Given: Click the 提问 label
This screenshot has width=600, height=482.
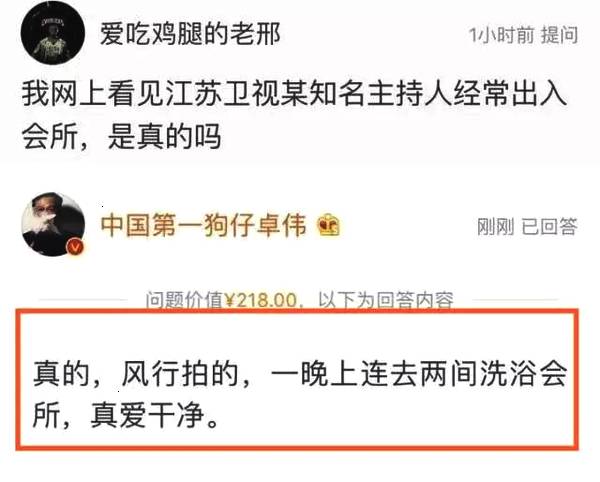Looking at the screenshot, I should click(559, 35).
